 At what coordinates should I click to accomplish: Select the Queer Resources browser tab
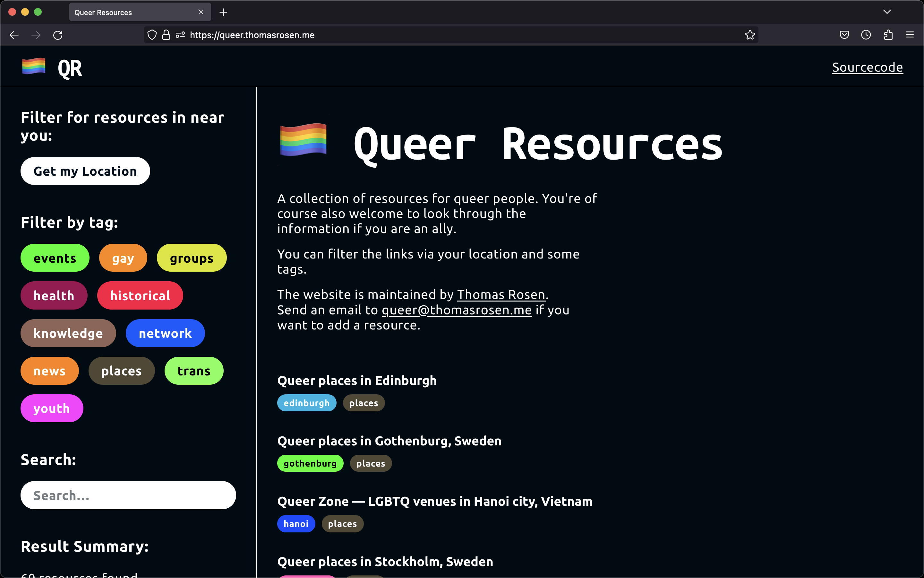pos(140,12)
